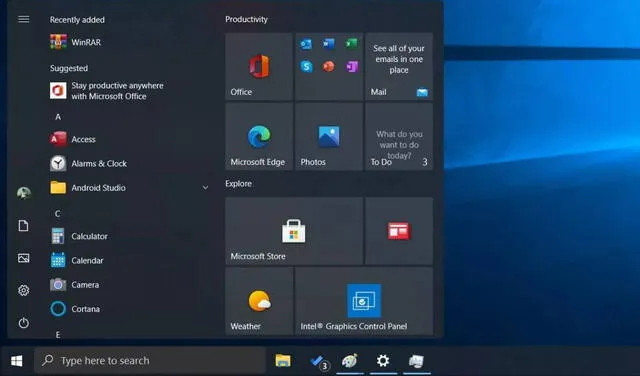Click the user account avatar in sidebar

pyautogui.click(x=24, y=193)
